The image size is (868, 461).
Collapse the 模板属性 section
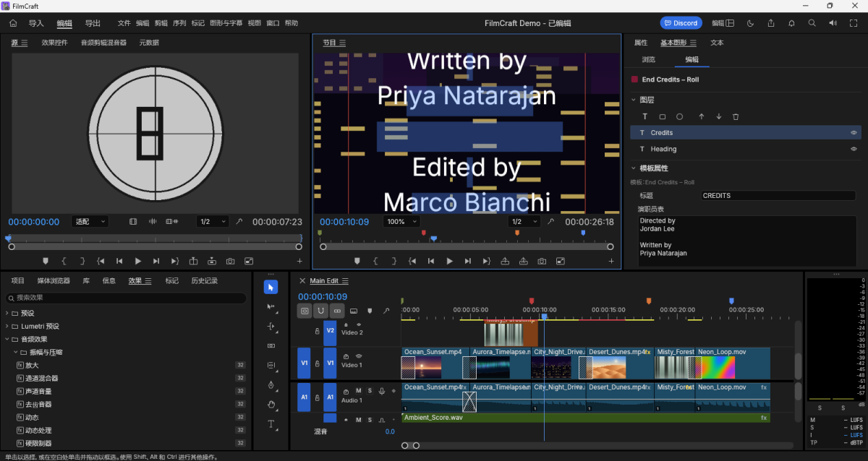click(x=634, y=168)
